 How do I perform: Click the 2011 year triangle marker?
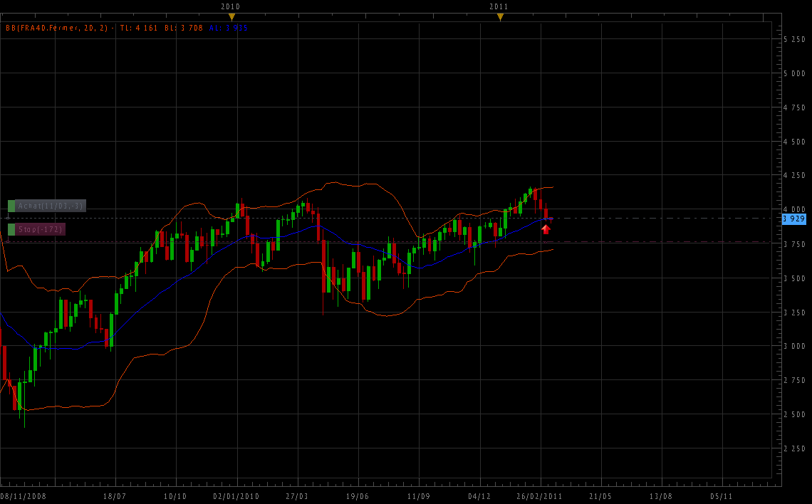tap(500, 16)
